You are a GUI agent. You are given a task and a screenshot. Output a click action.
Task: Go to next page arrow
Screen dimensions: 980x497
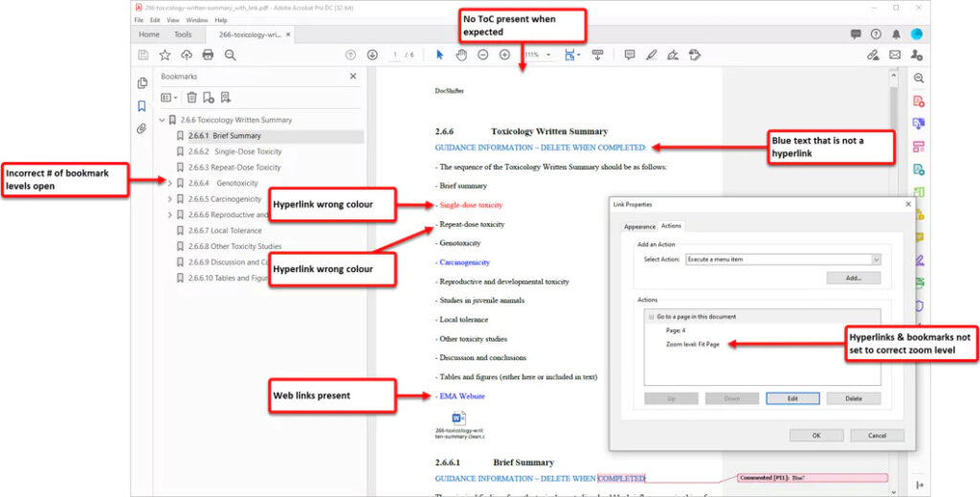372,55
